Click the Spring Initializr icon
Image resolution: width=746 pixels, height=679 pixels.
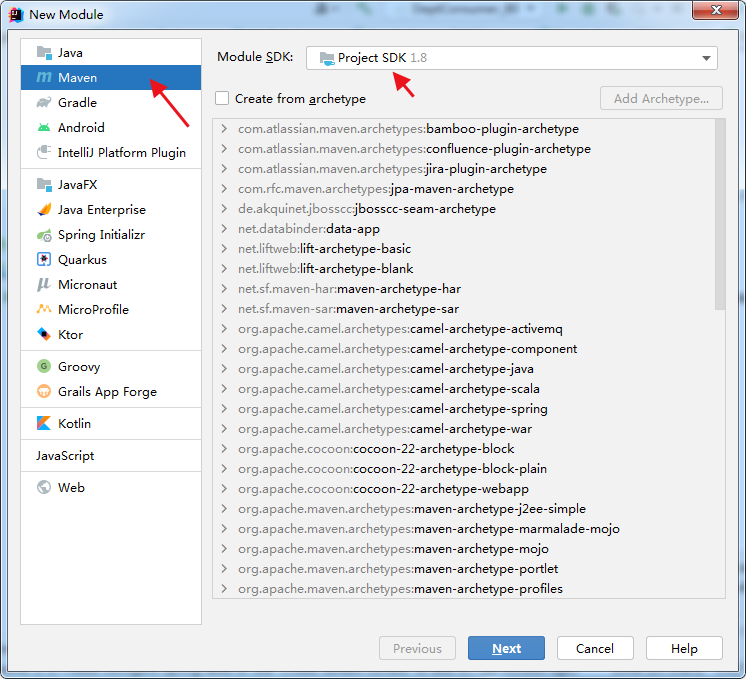[x=44, y=235]
